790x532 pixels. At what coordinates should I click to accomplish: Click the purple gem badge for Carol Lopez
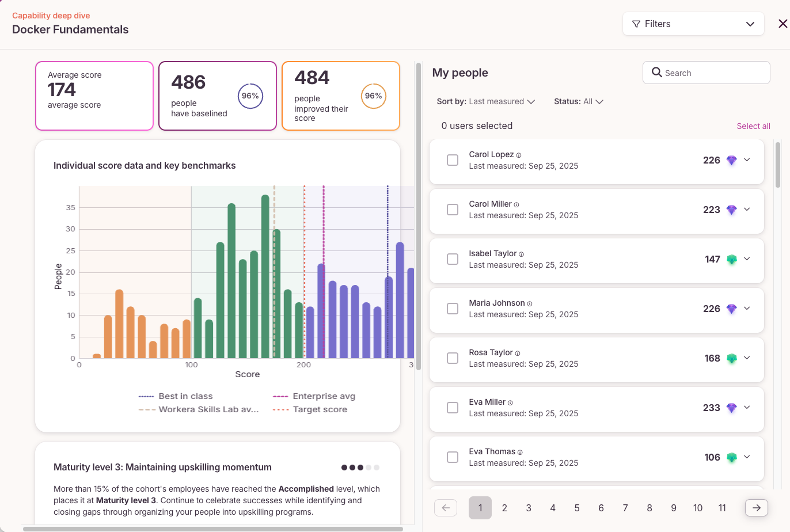pyautogui.click(x=731, y=160)
